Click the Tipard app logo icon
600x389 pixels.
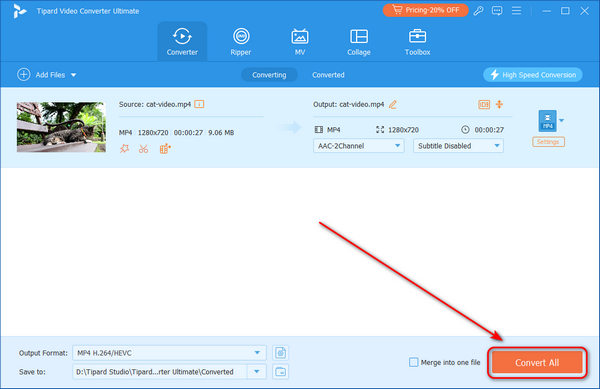tap(20, 11)
